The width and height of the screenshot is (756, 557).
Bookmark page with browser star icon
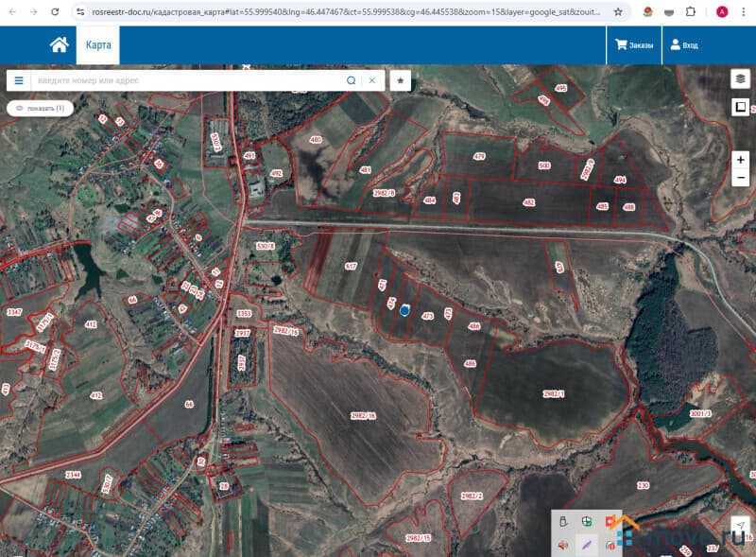(618, 12)
